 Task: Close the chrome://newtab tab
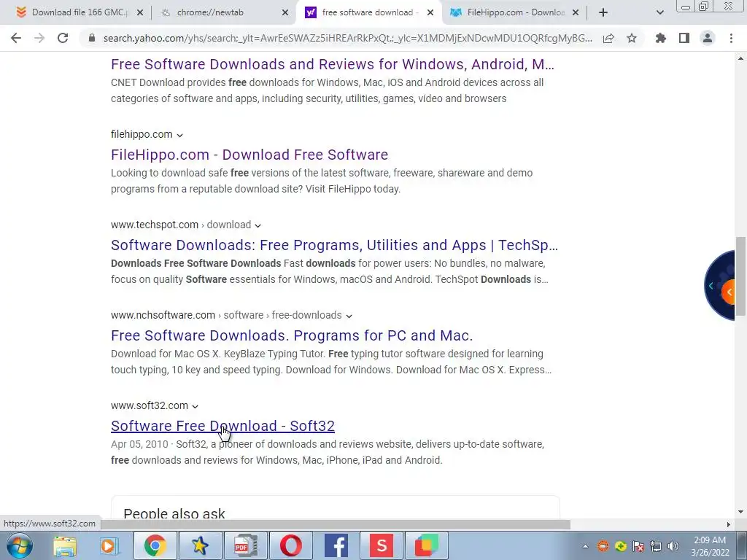click(x=285, y=13)
